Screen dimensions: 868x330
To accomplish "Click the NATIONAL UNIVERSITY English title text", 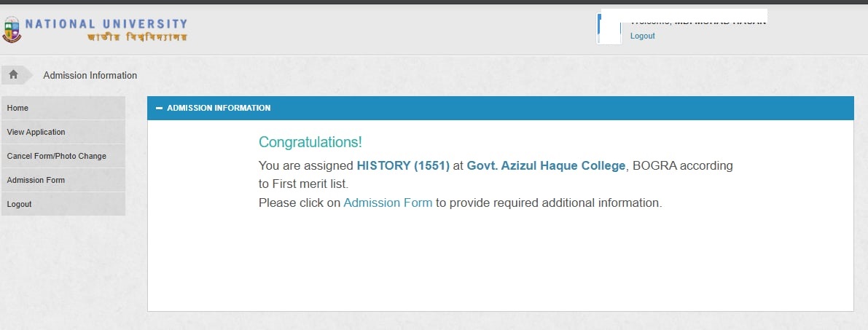I will pos(106,24).
